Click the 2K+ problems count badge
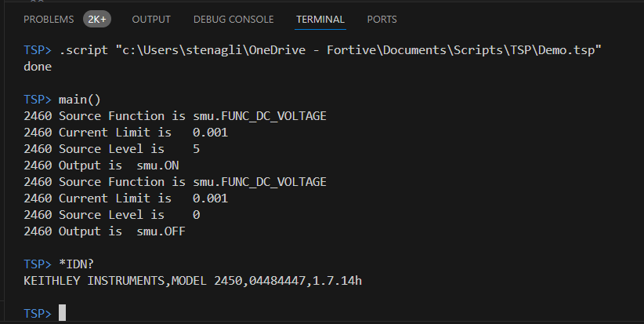 (97, 20)
